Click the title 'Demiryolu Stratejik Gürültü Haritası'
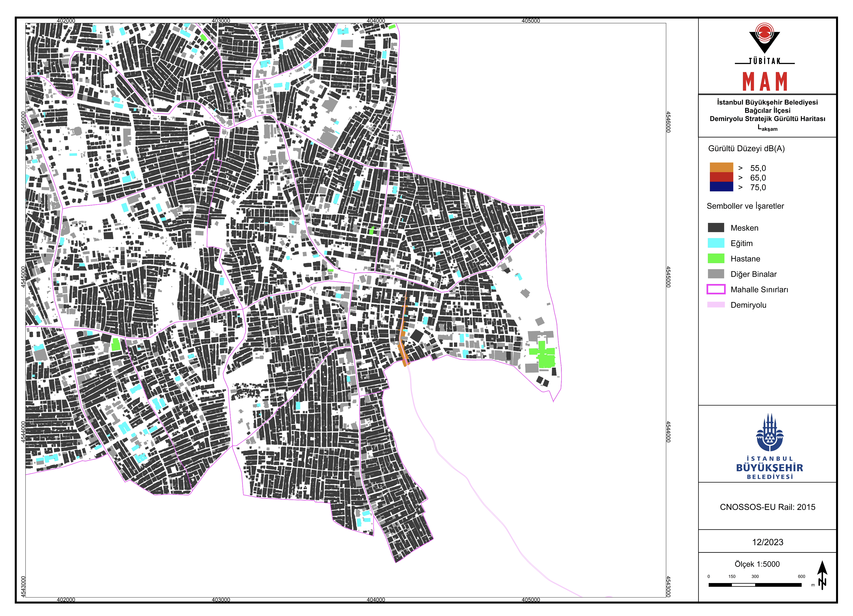Screen dimensions: 853x616 point(768,119)
